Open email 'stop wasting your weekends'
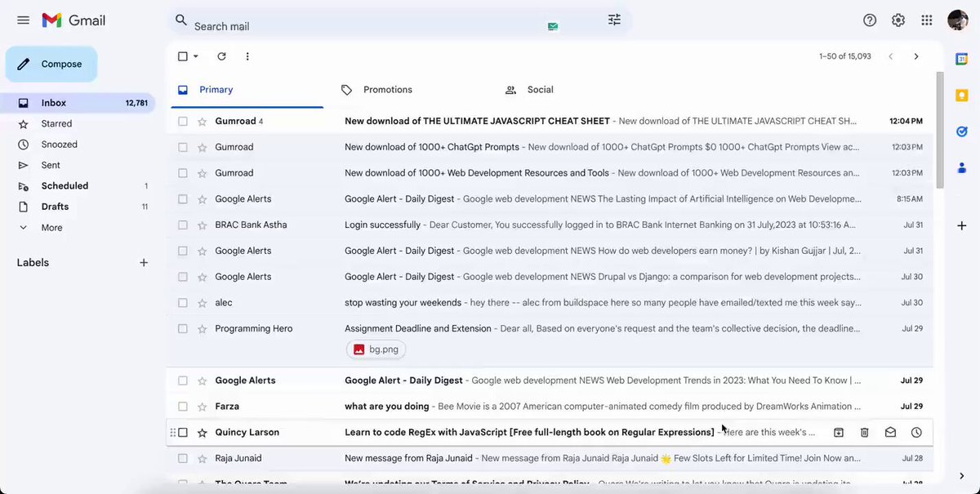 (549, 303)
